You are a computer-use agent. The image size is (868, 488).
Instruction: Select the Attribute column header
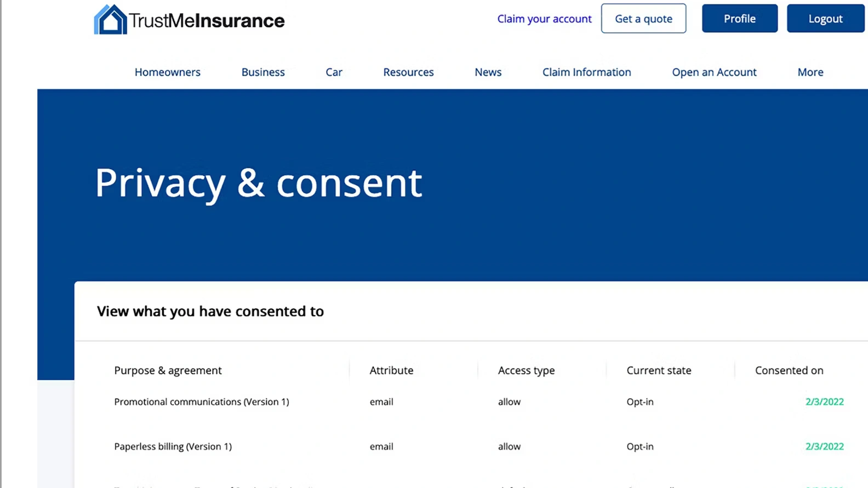[391, 370]
